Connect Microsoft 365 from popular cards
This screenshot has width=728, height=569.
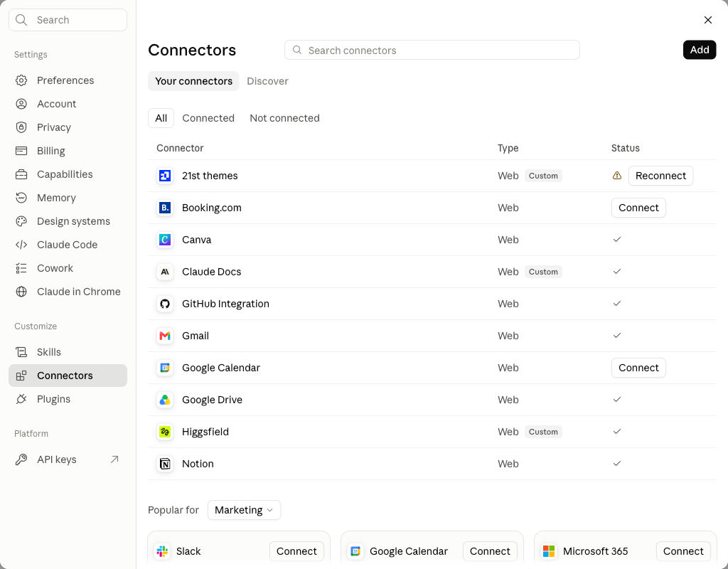[x=683, y=551]
